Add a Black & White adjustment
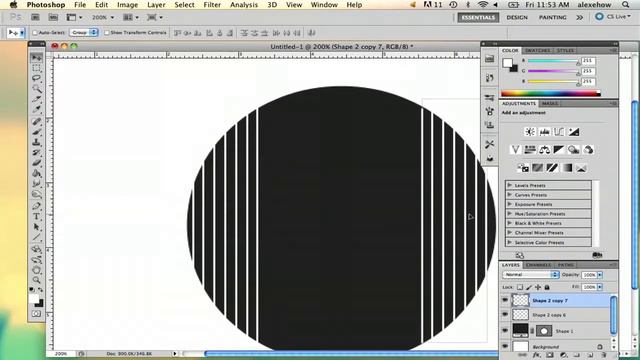Image resolution: width=640 pixels, height=360 pixels. click(559, 150)
